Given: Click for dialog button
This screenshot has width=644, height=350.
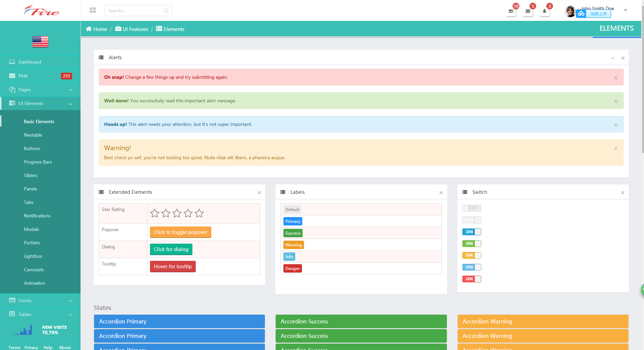Looking at the screenshot, I should [x=171, y=249].
